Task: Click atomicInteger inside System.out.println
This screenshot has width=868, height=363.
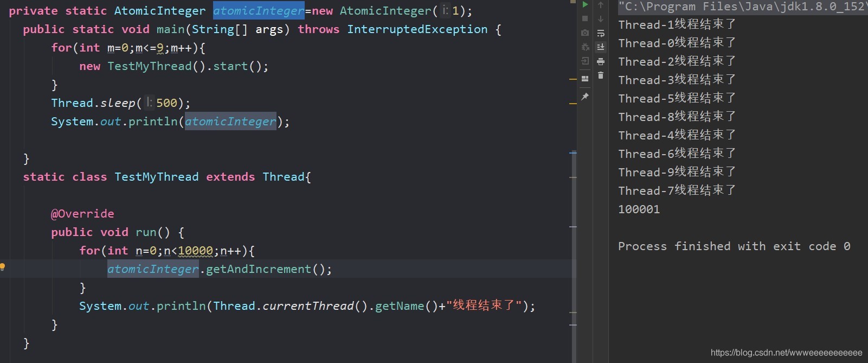Action: tap(230, 122)
